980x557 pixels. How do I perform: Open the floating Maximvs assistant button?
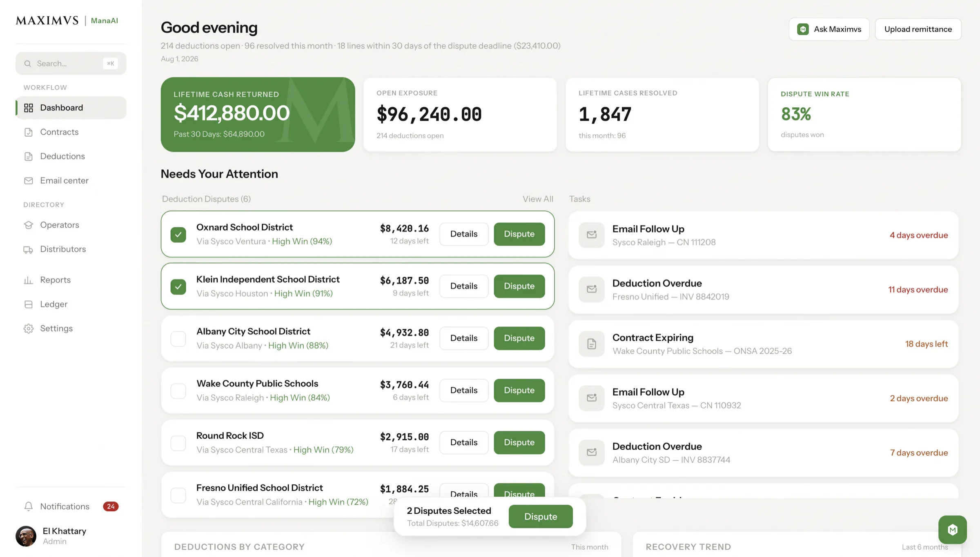[x=952, y=530]
